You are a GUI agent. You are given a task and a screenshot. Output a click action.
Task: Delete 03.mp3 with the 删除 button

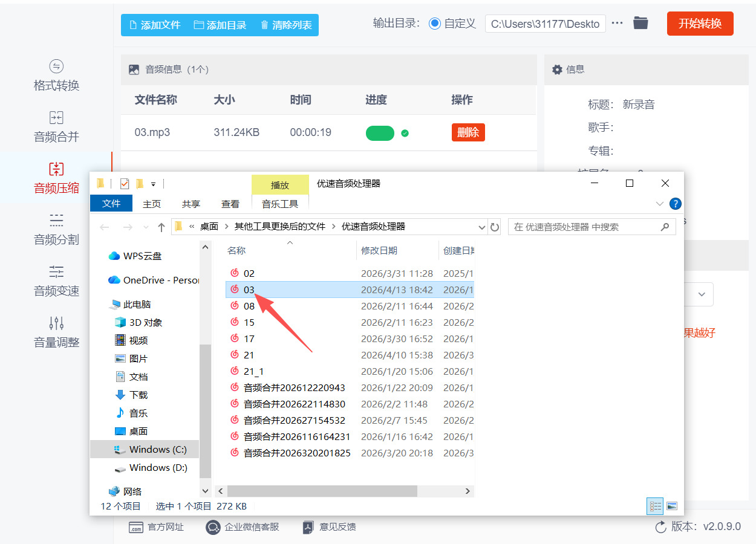468,132
